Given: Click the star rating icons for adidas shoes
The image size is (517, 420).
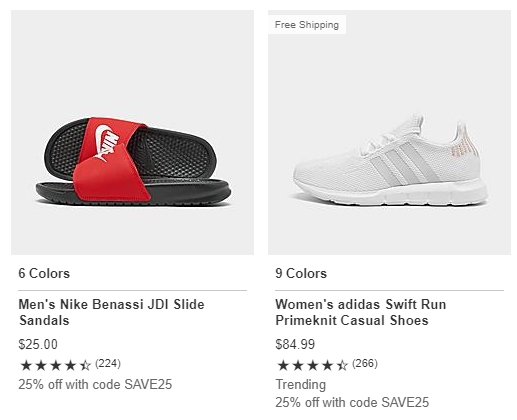Looking at the screenshot, I should click(x=312, y=365).
